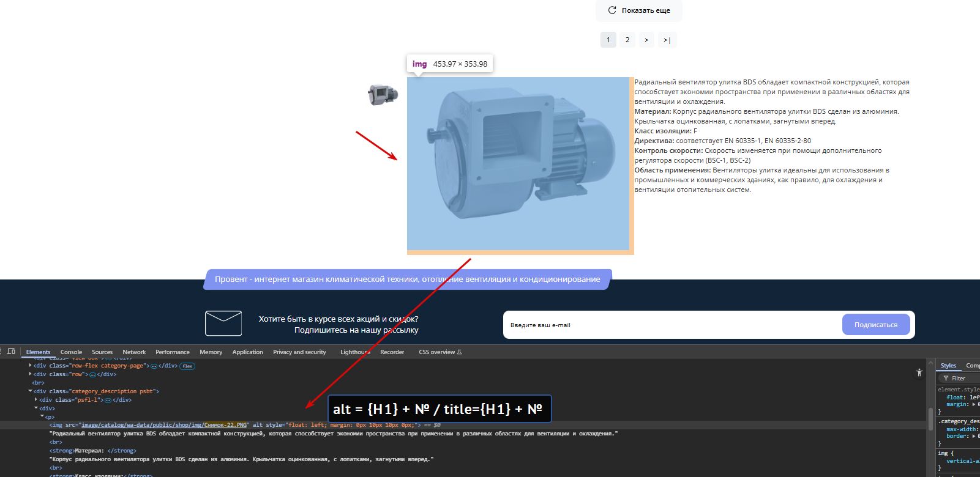
Task: Expand the div class row node
Action: (31, 374)
